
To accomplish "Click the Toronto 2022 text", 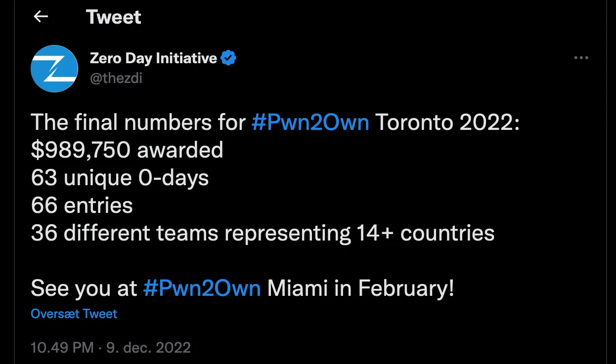I will tap(448, 122).
